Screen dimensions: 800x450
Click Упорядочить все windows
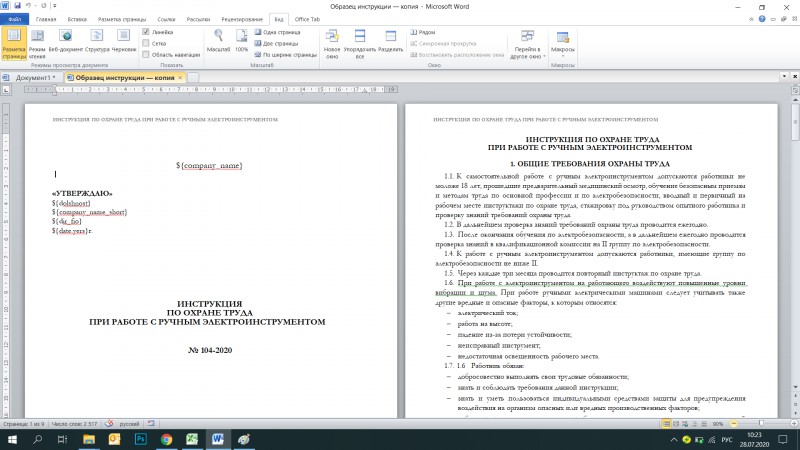pos(360,43)
